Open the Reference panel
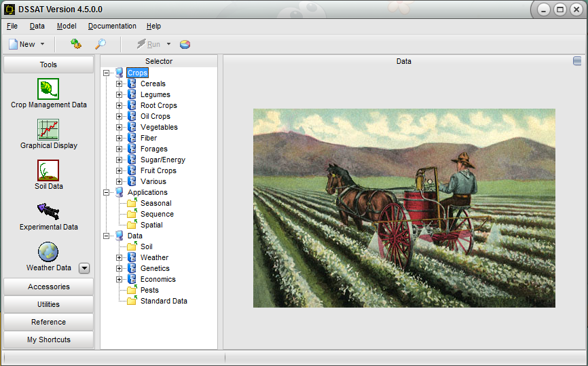588x366 pixels. tap(48, 322)
